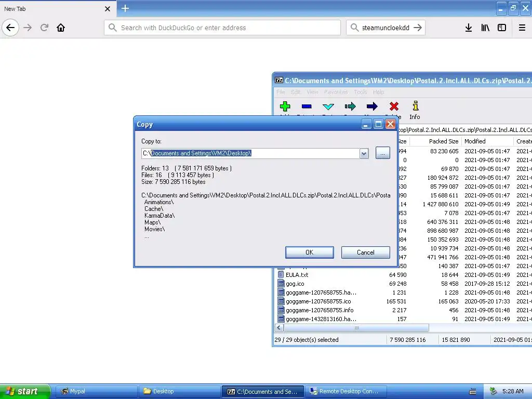Click the 5:28 AM taskbar clock
The height and width of the screenshot is (399, 532).
[513, 391]
